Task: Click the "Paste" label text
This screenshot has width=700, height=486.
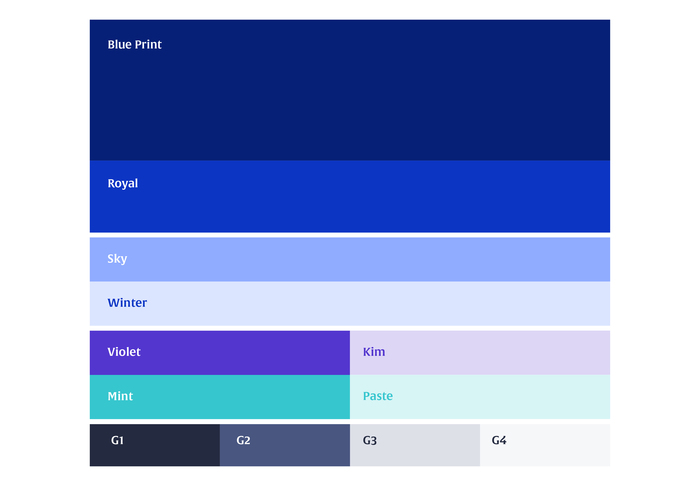Action: tap(378, 396)
